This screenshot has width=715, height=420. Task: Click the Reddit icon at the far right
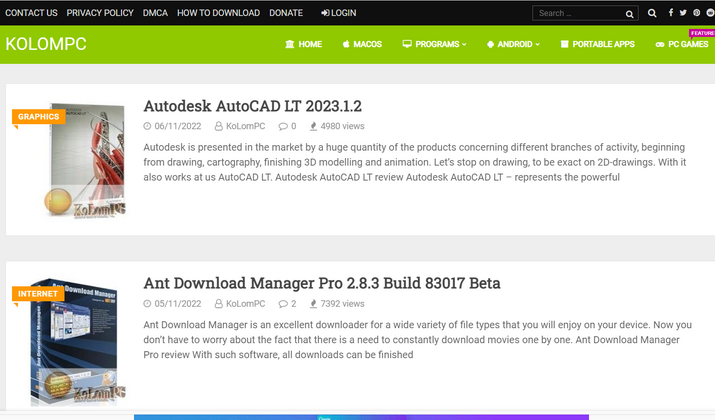tap(710, 13)
